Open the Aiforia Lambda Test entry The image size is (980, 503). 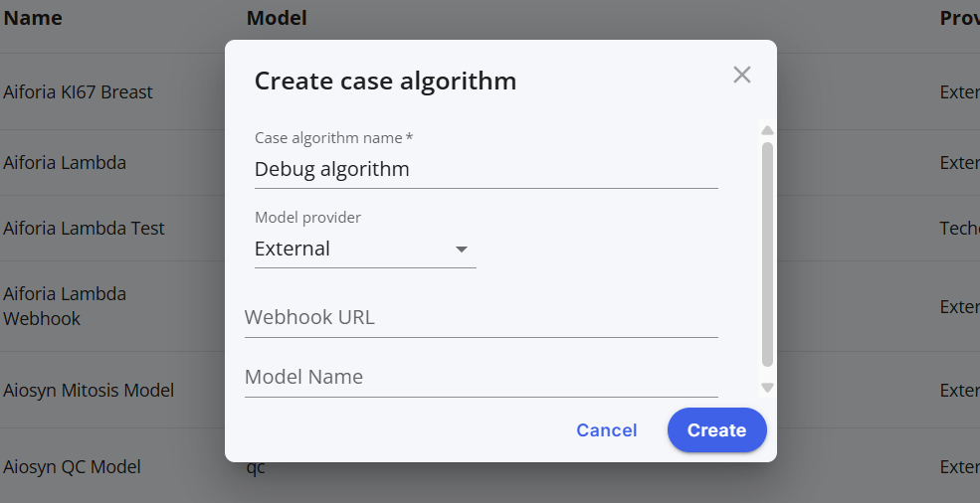(84, 229)
